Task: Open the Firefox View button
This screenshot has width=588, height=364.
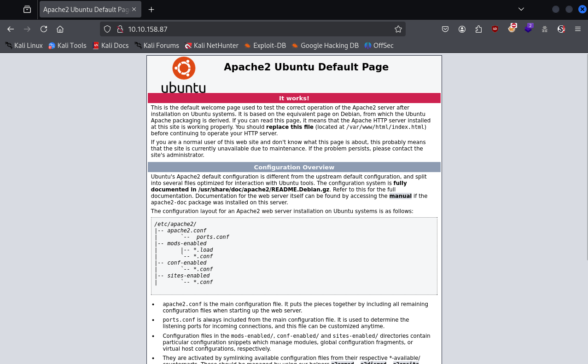Action: click(27, 9)
